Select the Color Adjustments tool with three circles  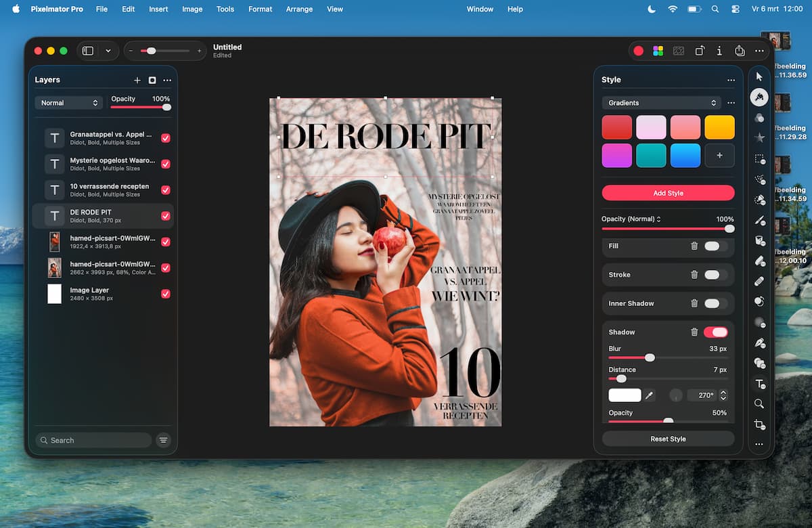coord(759,118)
